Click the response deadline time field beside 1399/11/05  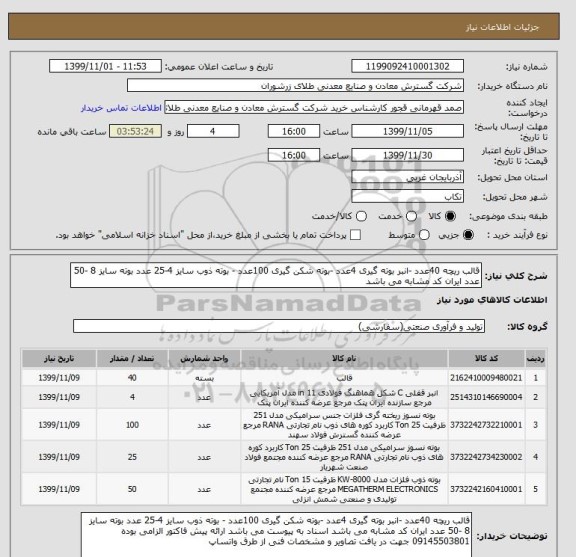(x=294, y=131)
